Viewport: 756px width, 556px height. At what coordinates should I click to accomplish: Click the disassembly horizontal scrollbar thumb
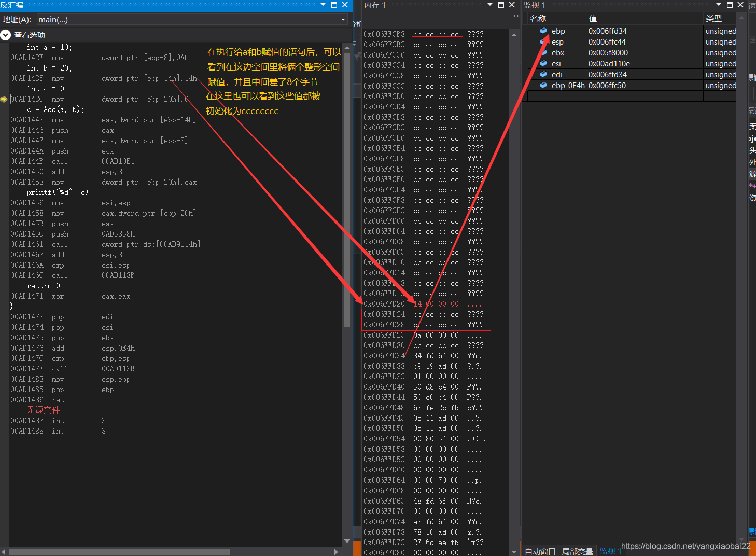[x=119, y=552]
